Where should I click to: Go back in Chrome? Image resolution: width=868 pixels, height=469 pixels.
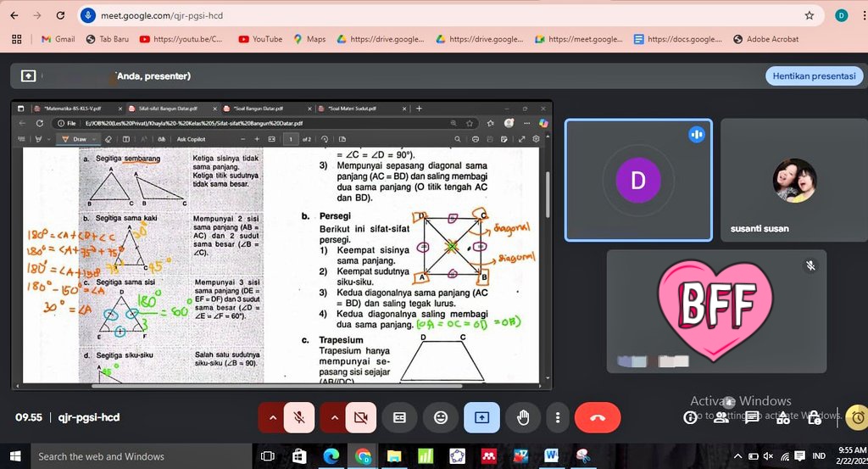point(14,15)
